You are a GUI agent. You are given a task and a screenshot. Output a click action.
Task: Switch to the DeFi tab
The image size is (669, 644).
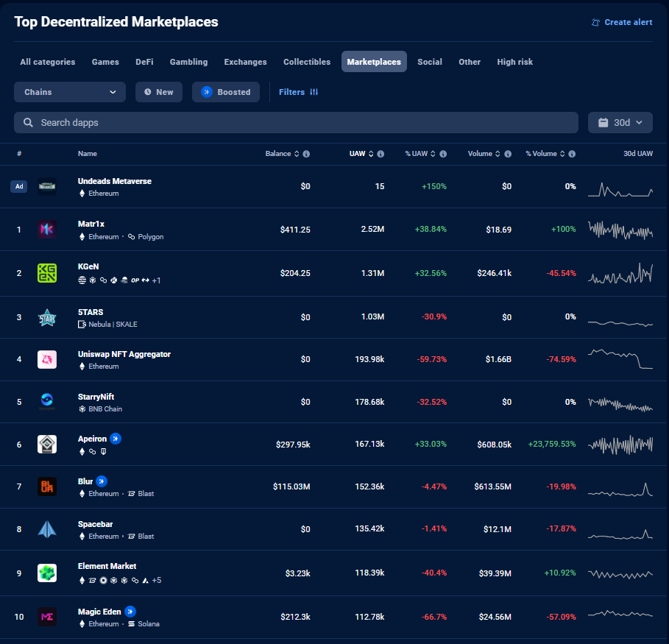click(x=145, y=62)
